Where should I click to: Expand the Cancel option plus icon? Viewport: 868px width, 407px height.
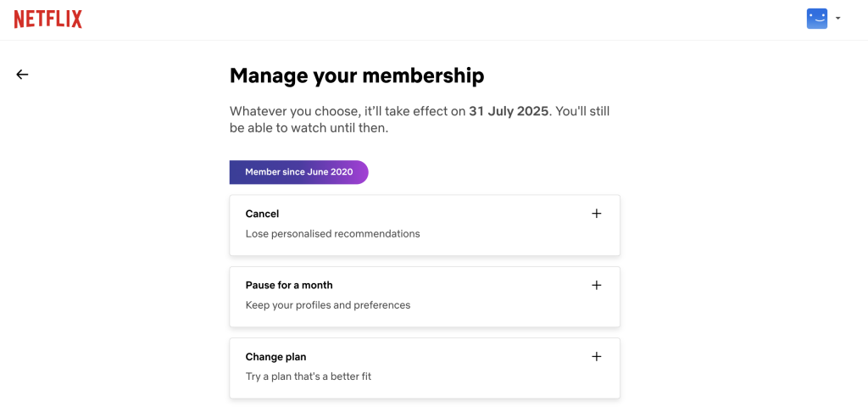(x=596, y=214)
